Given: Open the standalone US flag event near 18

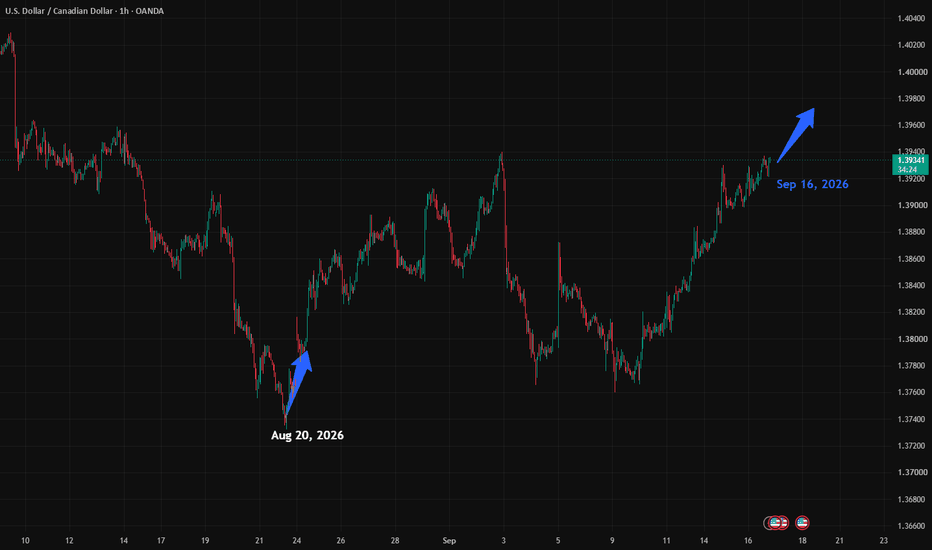Looking at the screenshot, I should coord(802,523).
